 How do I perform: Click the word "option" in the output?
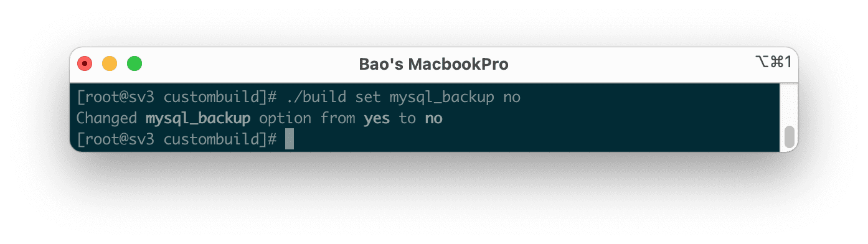(286, 119)
